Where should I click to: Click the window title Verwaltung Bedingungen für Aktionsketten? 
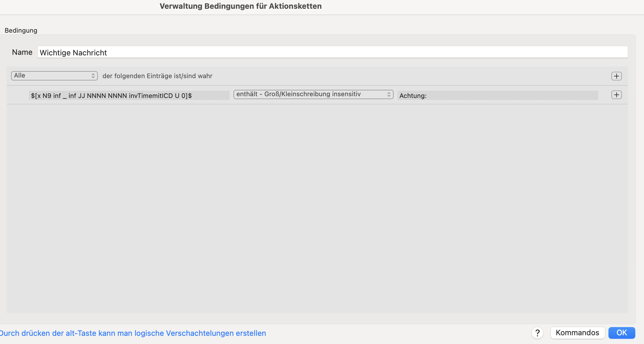[240, 6]
